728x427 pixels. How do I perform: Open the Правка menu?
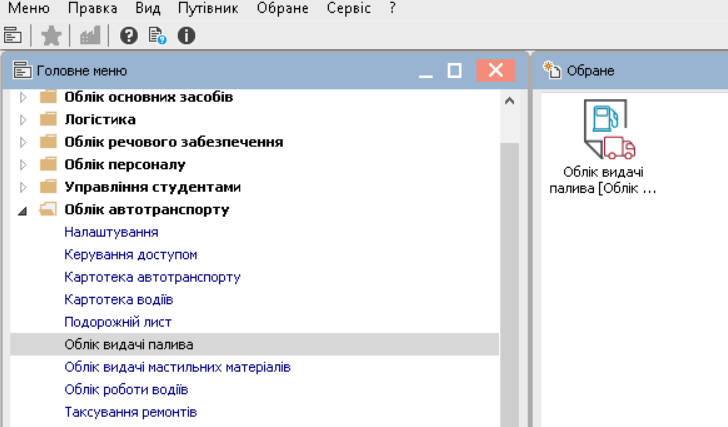pyautogui.click(x=92, y=8)
